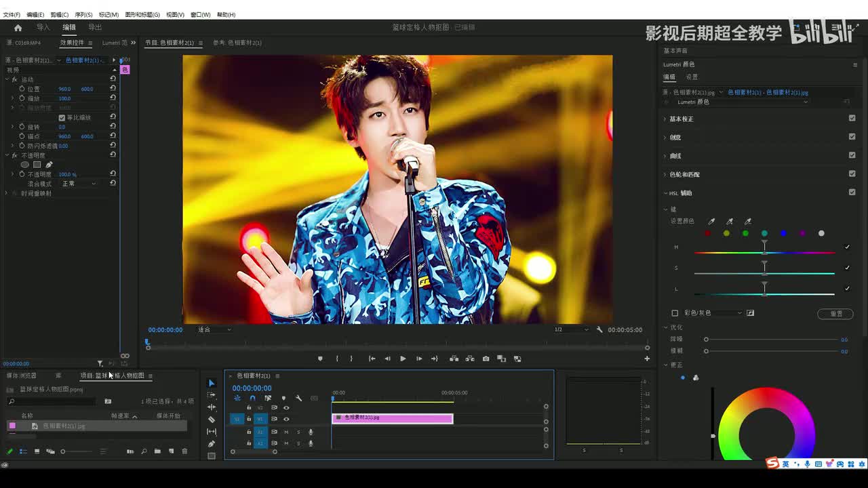
Task: Expand the 曲线 section in Lumetri
Action: click(x=675, y=156)
